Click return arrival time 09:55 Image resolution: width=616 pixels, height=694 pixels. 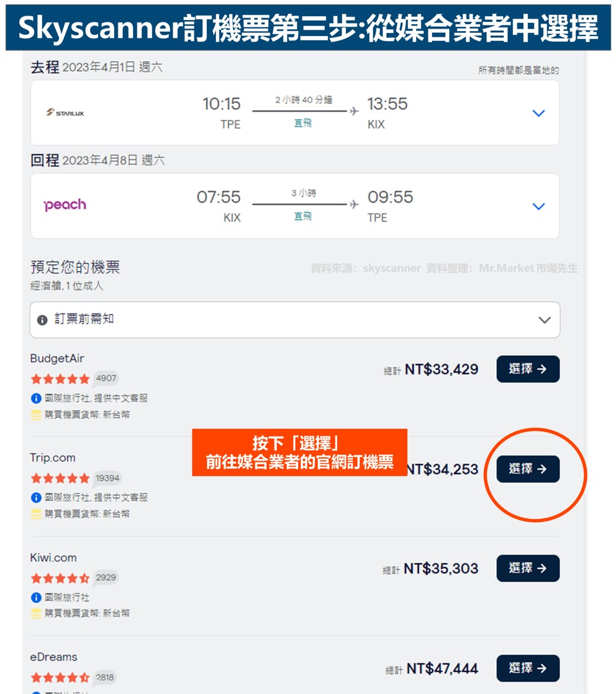(390, 197)
